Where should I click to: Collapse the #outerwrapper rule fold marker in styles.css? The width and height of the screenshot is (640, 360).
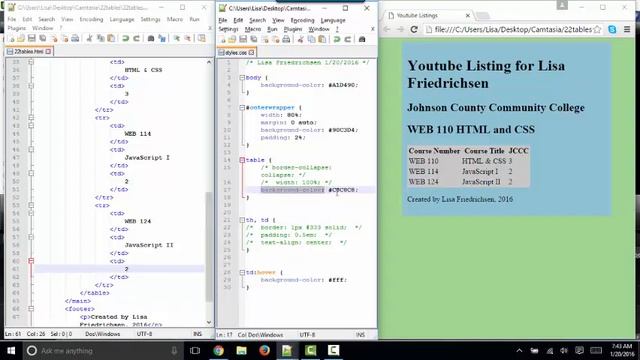(242, 108)
